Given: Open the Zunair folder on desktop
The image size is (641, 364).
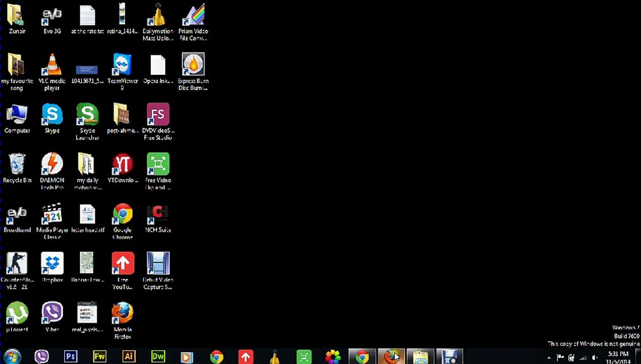Looking at the screenshot, I should [17, 20].
